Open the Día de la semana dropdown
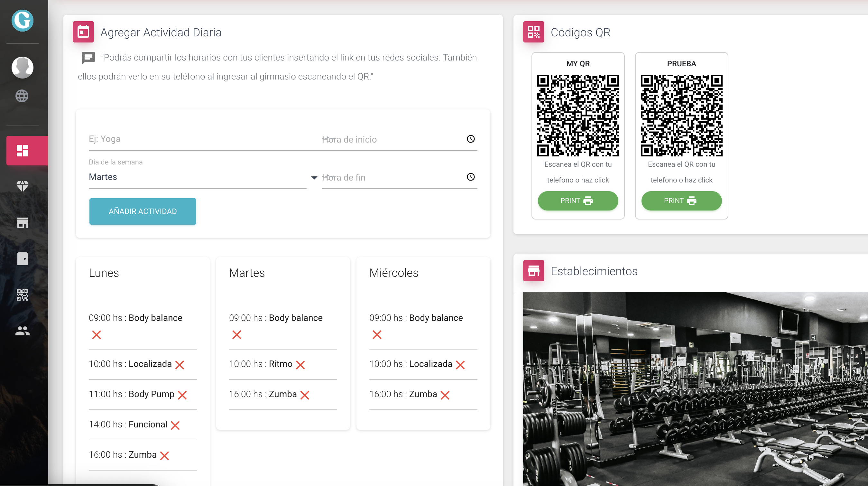 [203, 177]
